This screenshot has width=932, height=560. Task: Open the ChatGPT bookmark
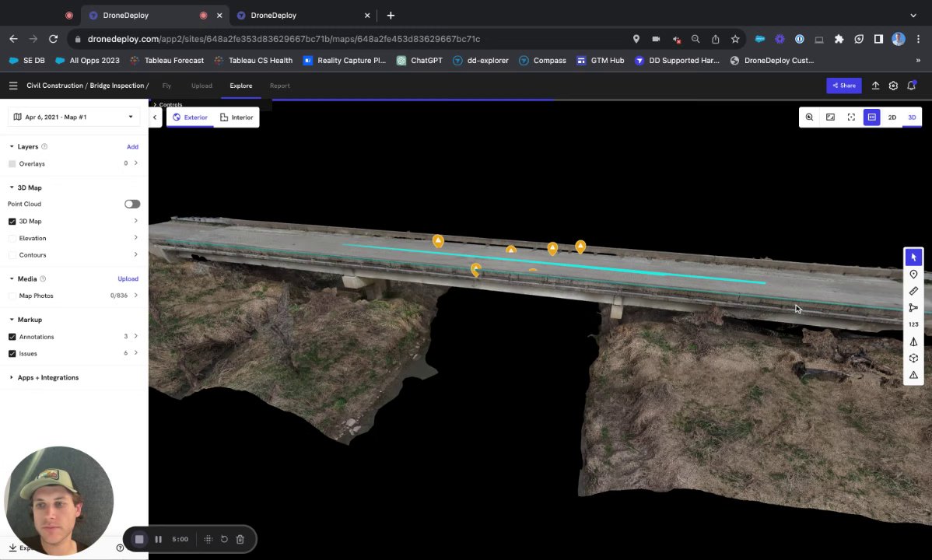(x=419, y=60)
